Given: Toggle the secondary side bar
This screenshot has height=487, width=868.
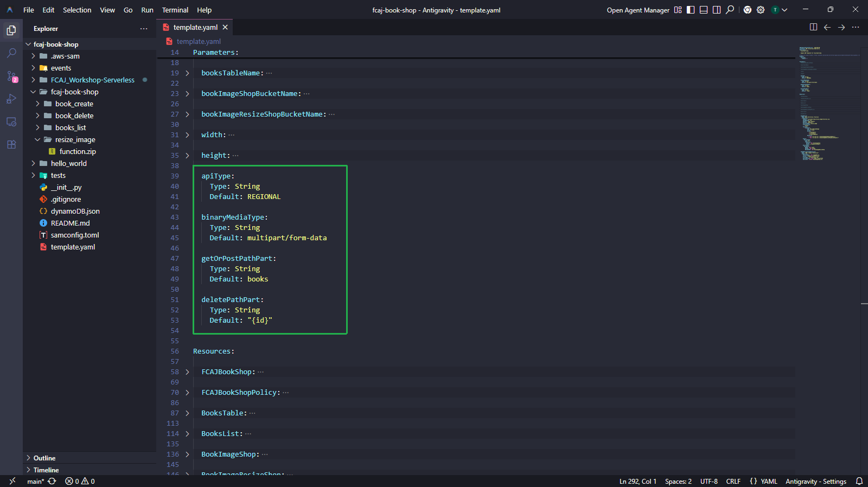Looking at the screenshot, I should (x=717, y=10).
